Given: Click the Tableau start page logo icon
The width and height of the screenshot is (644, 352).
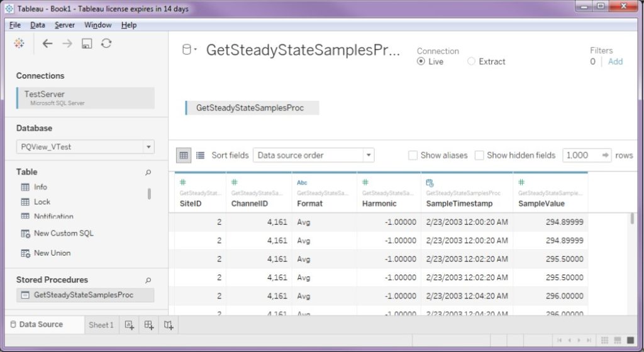Looking at the screenshot, I should [x=19, y=43].
